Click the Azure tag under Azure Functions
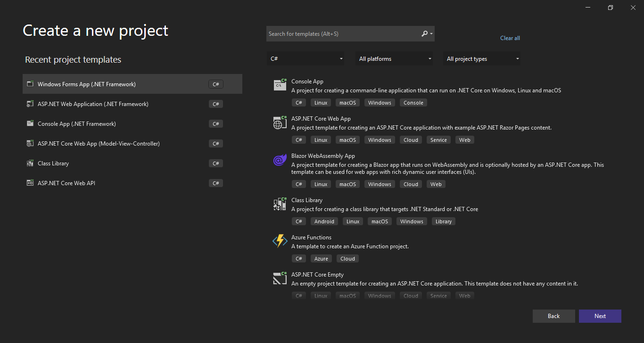 [x=321, y=259]
